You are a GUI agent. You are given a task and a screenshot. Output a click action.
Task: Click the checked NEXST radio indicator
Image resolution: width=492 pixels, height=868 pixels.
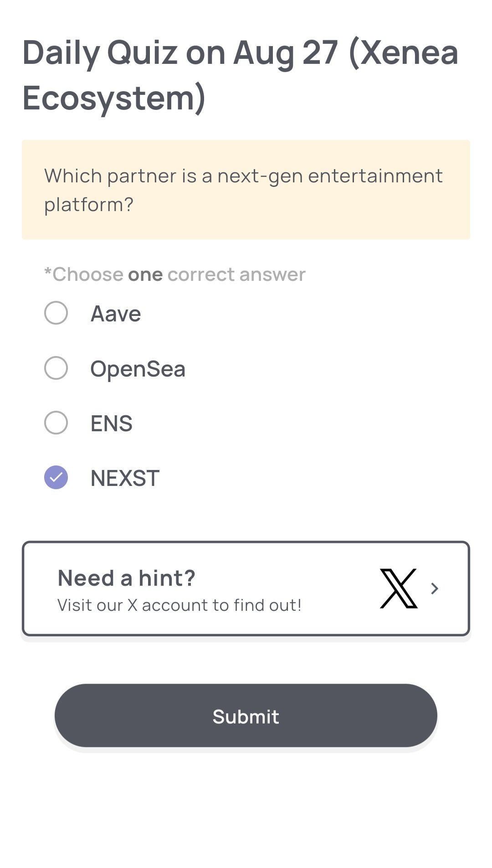coord(56,478)
